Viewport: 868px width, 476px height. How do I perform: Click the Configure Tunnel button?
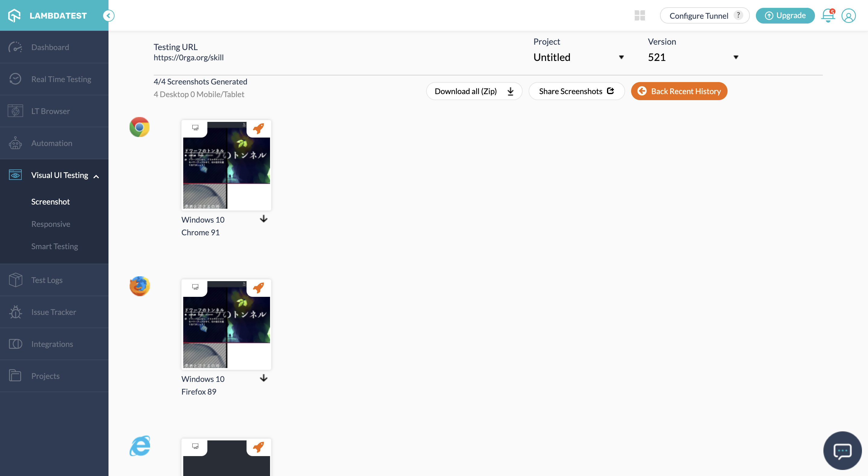tap(705, 15)
